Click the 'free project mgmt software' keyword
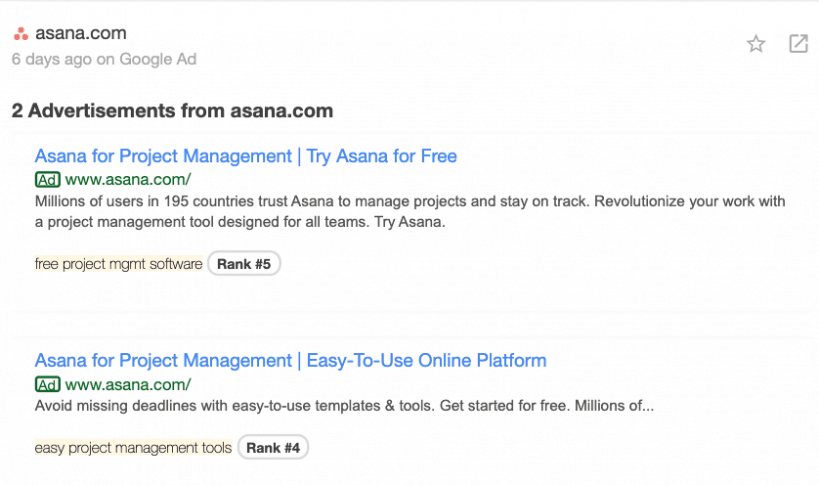Image resolution: width=819 pixels, height=485 pixels. tap(119, 264)
